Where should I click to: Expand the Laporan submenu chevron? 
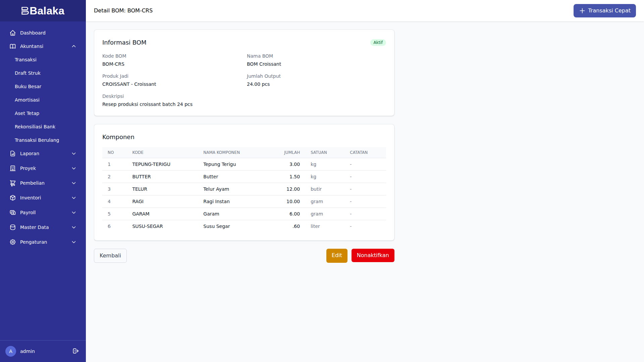(74, 154)
